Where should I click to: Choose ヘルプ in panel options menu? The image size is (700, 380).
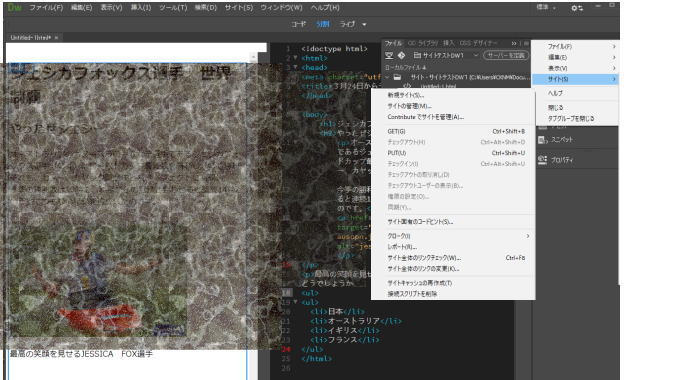point(575,93)
